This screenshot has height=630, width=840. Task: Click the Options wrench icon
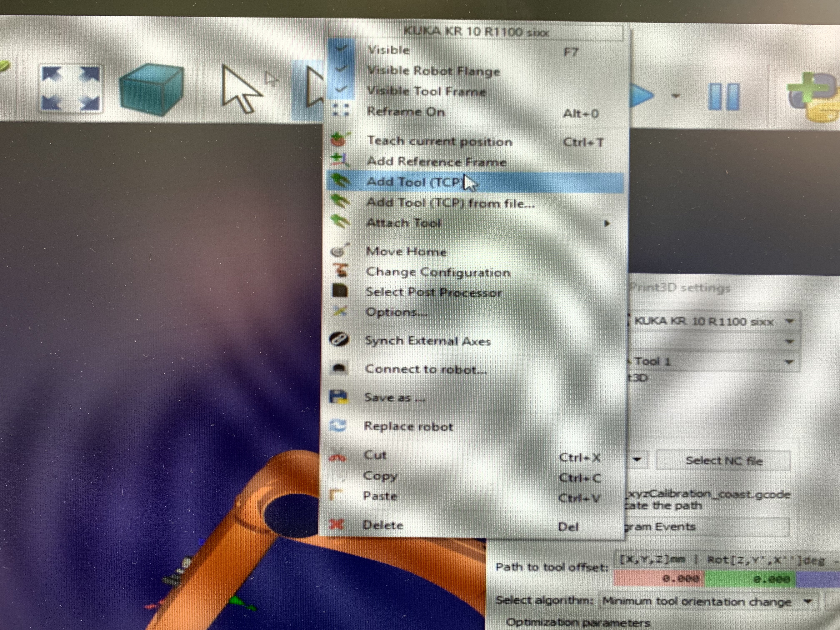[x=340, y=311]
